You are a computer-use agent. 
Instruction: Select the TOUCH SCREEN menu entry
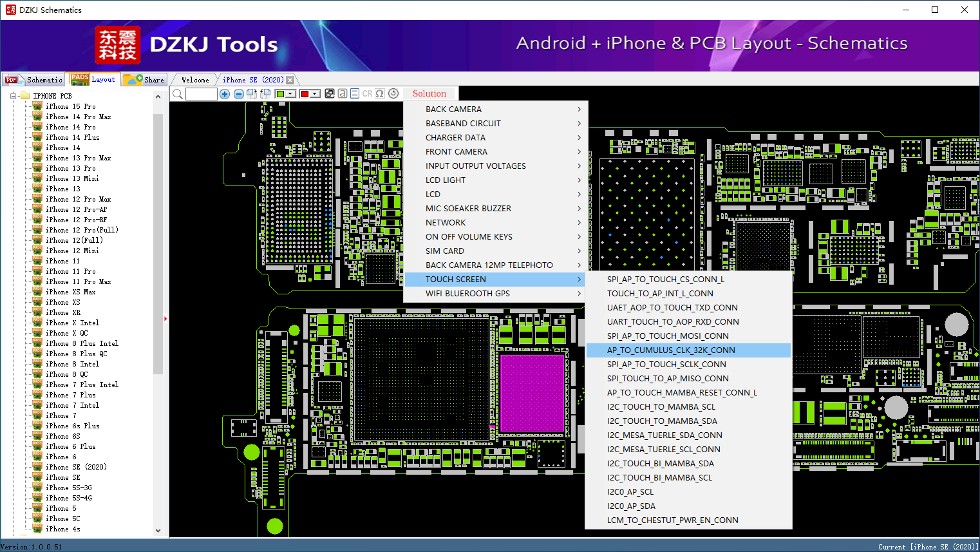point(495,280)
